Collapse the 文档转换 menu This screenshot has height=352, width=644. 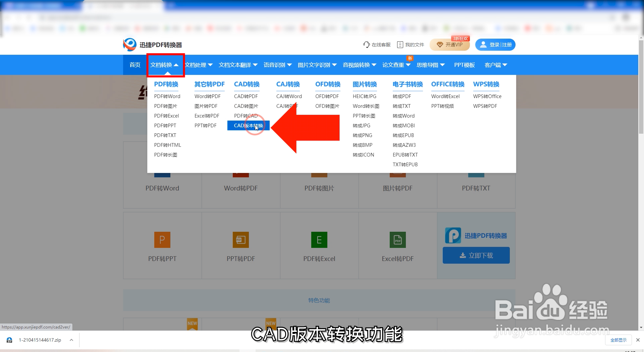(x=164, y=65)
